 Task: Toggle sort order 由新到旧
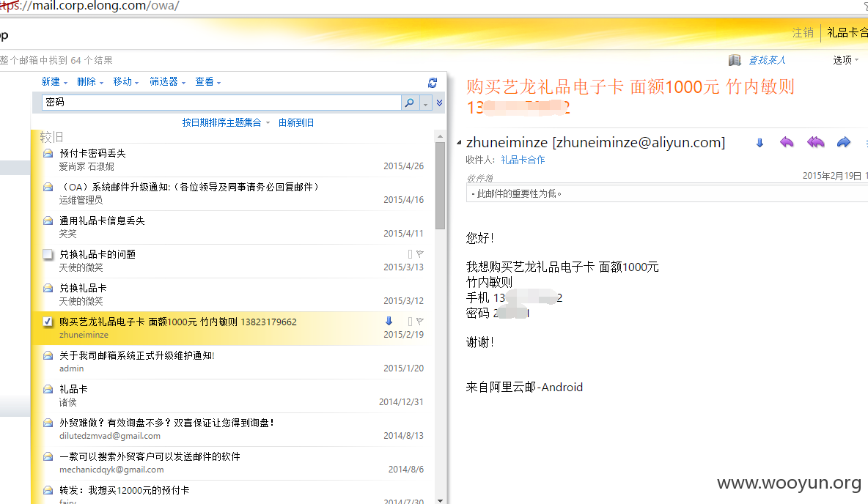tap(296, 123)
